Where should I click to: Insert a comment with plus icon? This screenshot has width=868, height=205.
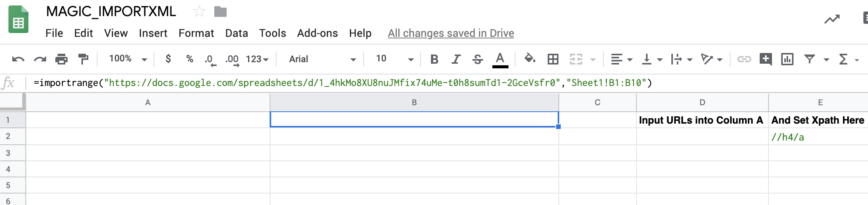(x=765, y=59)
